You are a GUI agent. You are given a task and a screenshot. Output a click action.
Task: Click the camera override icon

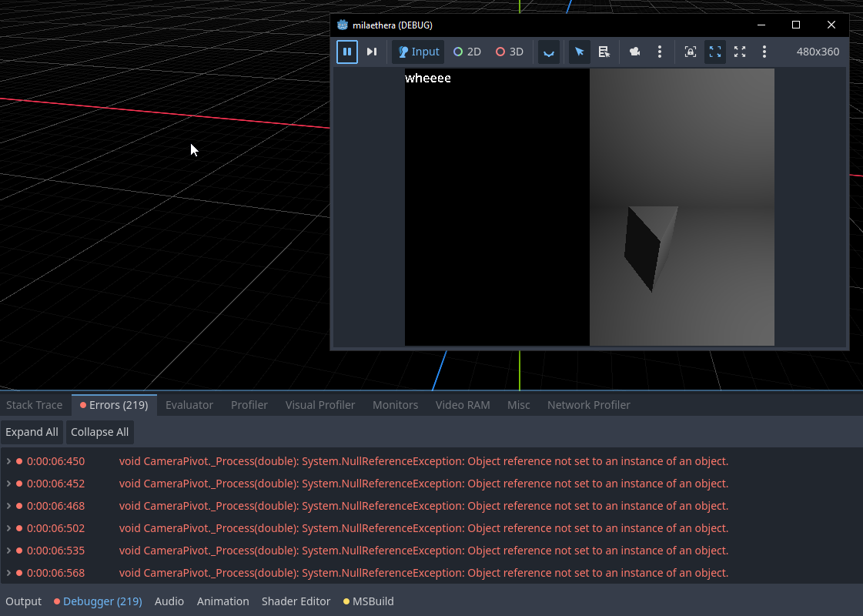tap(635, 52)
